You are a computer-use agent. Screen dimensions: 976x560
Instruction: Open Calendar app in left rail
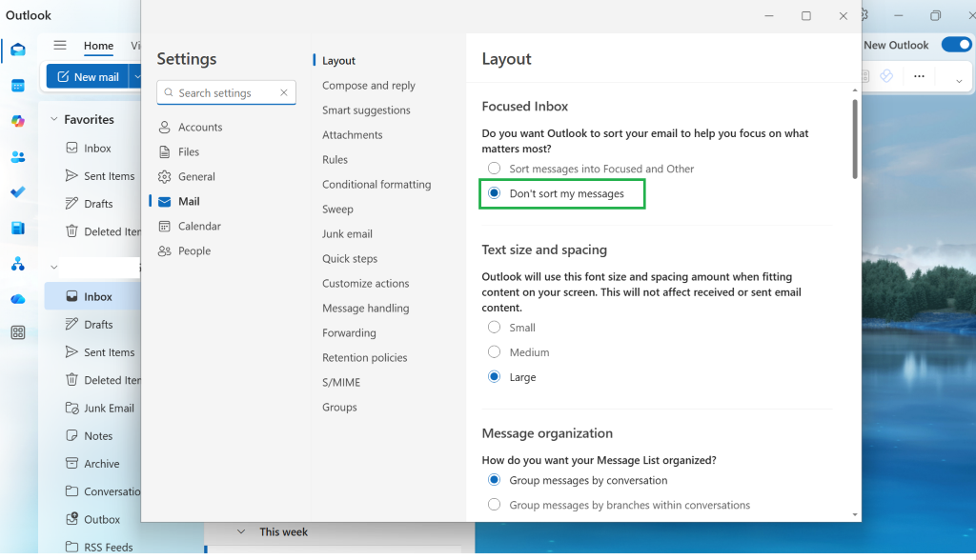coord(18,86)
